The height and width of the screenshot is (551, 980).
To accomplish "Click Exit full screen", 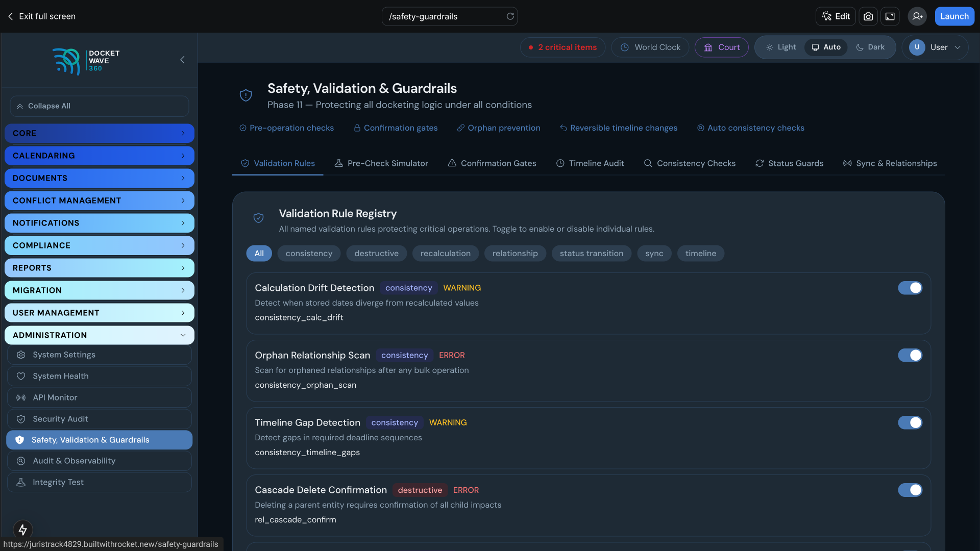I will coord(42,16).
